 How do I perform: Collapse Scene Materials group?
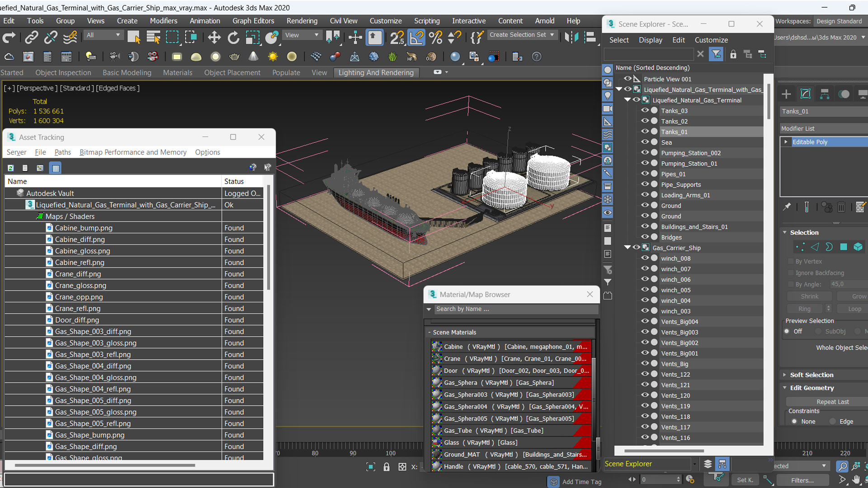429,332
